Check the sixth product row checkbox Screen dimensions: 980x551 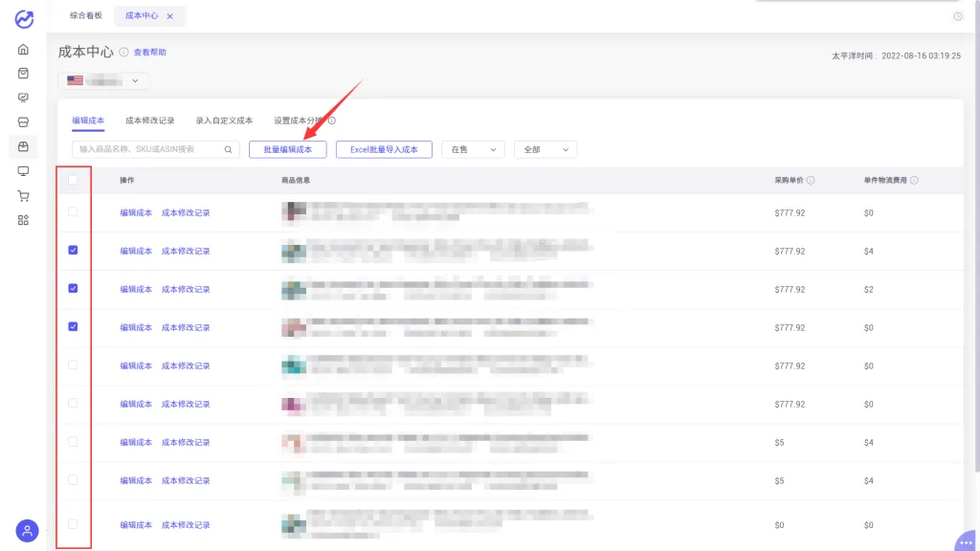pos(73,403)
